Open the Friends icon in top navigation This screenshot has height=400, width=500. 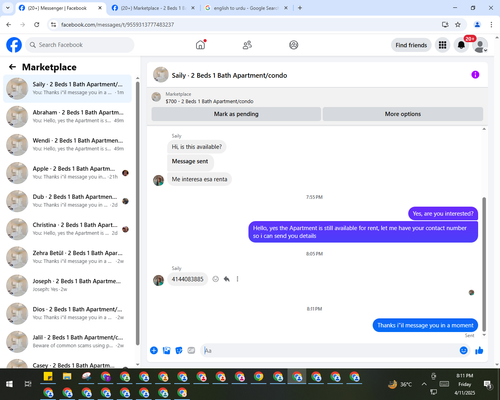[247, 45]
